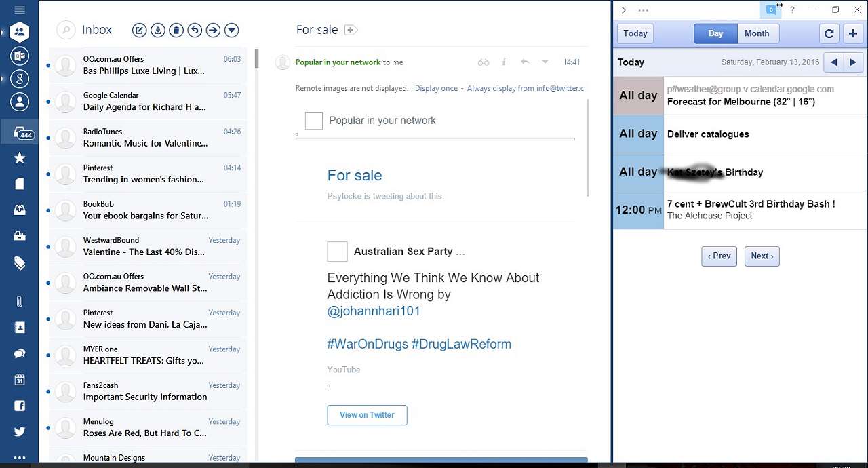The height and width of the screenshot is (468, 868).
Task: Reply with arrow in message header
Action: 524,62
